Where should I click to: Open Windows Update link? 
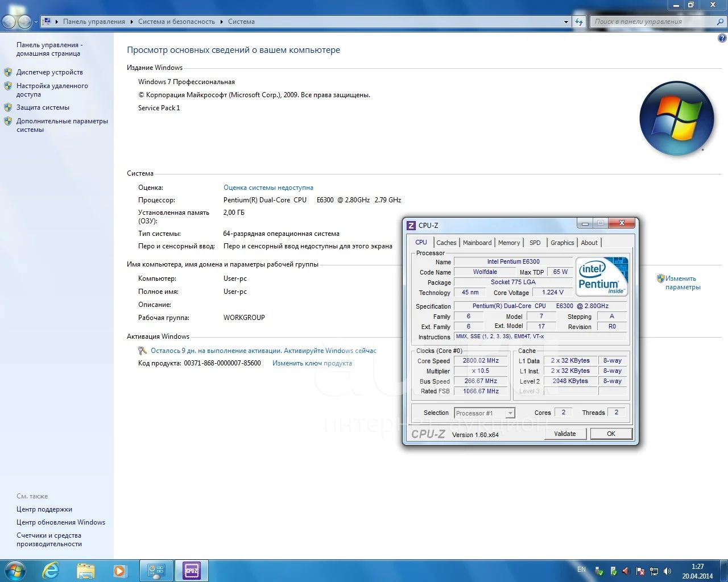click(x=61, y=522)
